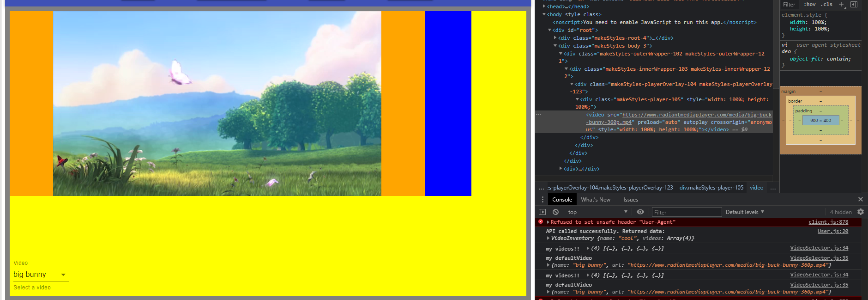
Task: Close the console drawer
Action: (861, 199)
